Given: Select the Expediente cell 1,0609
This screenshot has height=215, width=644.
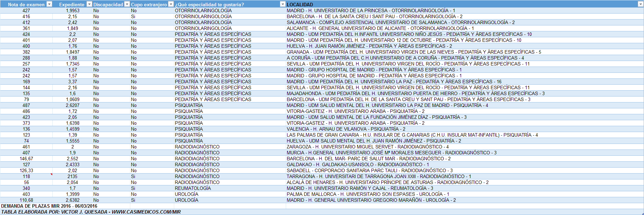Looking at the screenshot, I should click(x=72, y=99).
